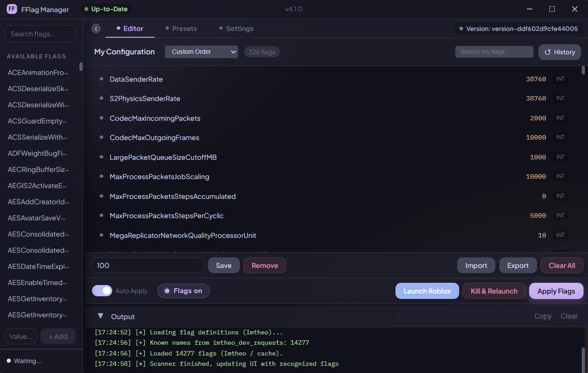
Task: Click Kill & Relaunch button
Action: (494, 291)
